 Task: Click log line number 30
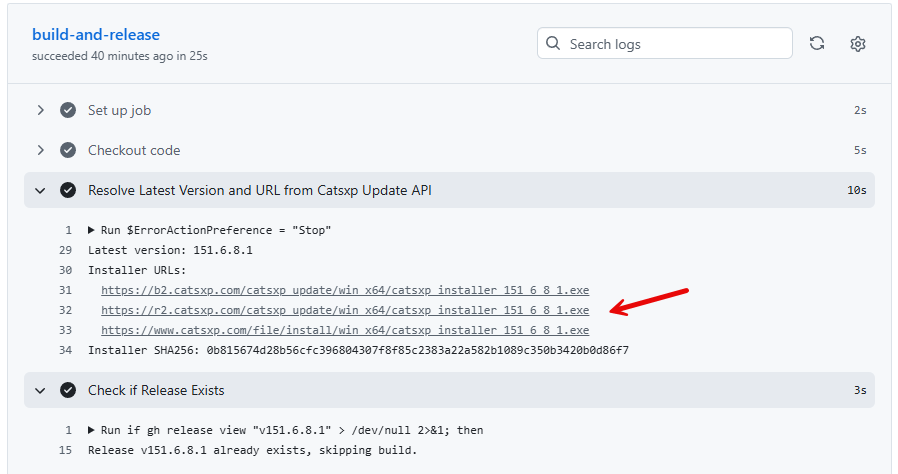coord(65,270)
